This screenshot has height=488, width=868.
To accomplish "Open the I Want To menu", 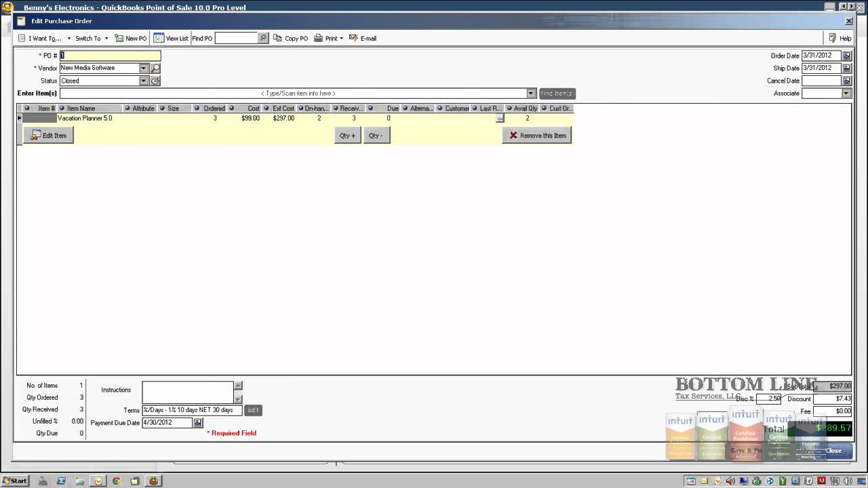I will point(44,38).
